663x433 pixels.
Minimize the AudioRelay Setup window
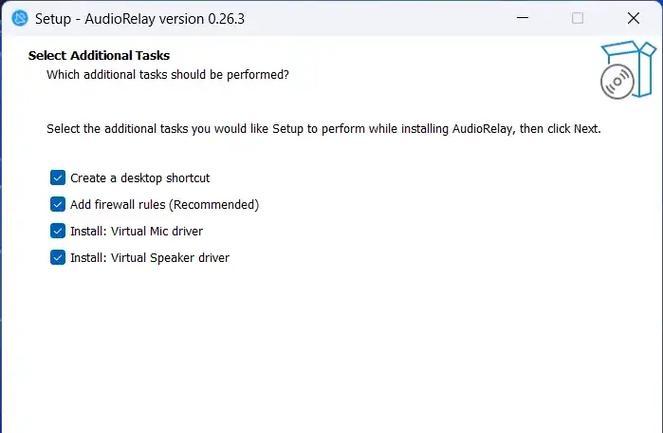coord(523,18)
